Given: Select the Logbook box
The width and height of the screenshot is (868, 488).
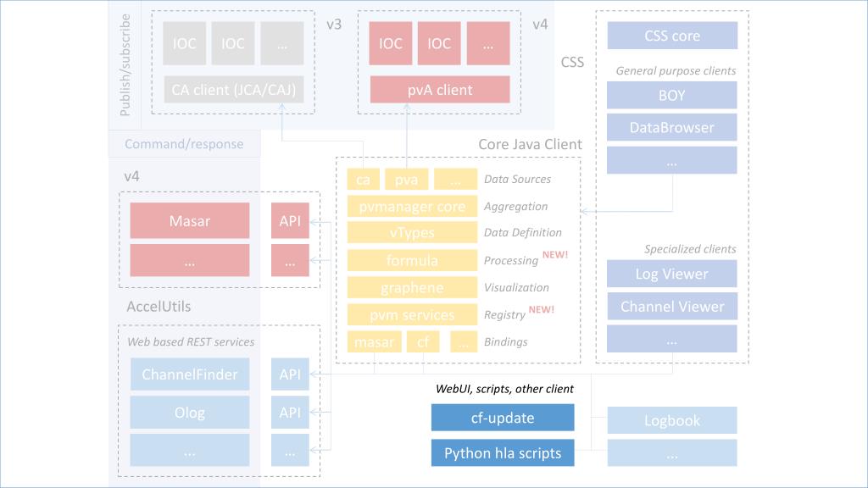Looking at the screenshot, I should tap(672, 420).
